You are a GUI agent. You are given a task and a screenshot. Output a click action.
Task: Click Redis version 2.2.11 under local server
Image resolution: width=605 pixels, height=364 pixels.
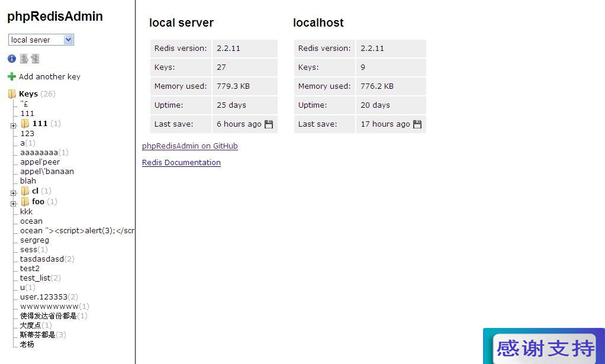pyautogui.click(x=229, y=48)
